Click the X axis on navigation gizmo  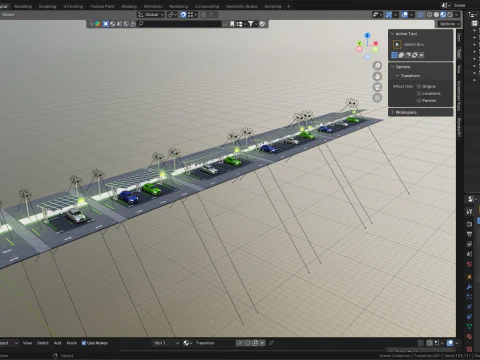(376, 43)
